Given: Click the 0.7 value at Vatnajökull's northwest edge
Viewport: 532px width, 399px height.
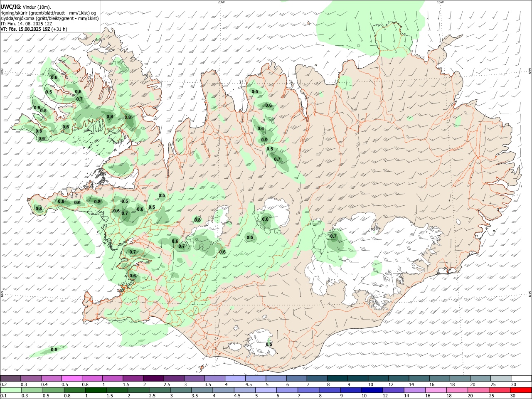Looking at the screenshot, I should click(x=333, y=236).
